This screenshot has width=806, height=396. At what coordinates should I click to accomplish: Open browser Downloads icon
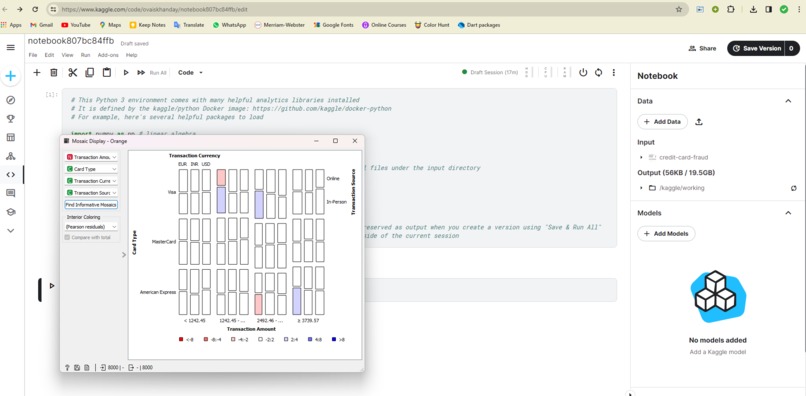pyautogui.click(x=754, y=9)
